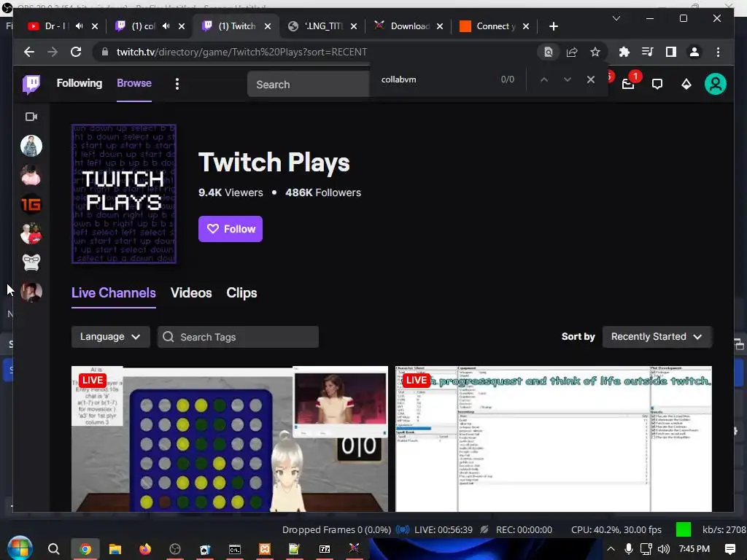Click the Search Tags field

pyautogui.click(x=238, y=337)
